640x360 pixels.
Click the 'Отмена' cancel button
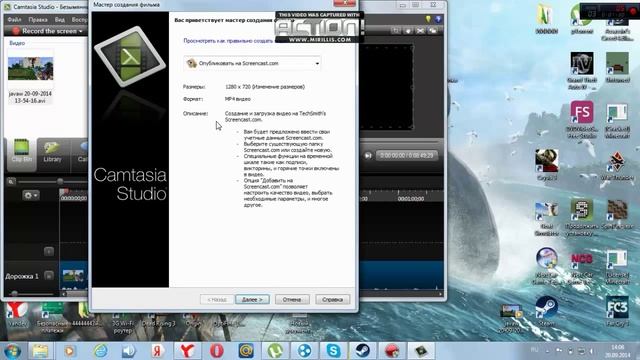click(x=292, y=300)
